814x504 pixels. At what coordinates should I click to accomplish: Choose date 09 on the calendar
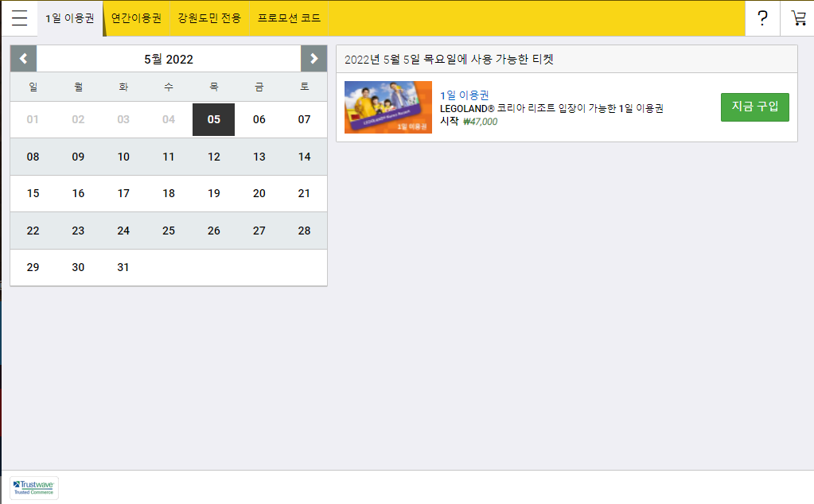[x=78, y=157]
